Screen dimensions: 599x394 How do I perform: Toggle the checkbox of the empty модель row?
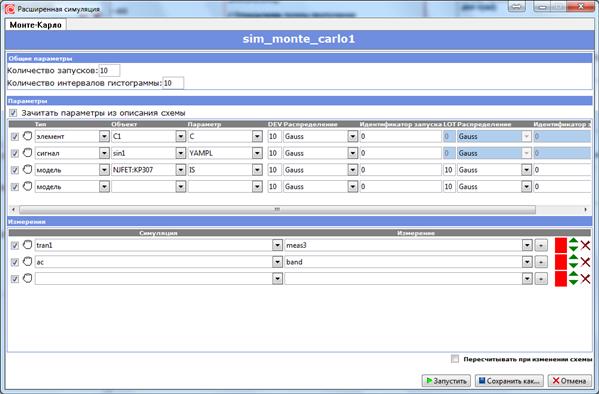(15, 187)
